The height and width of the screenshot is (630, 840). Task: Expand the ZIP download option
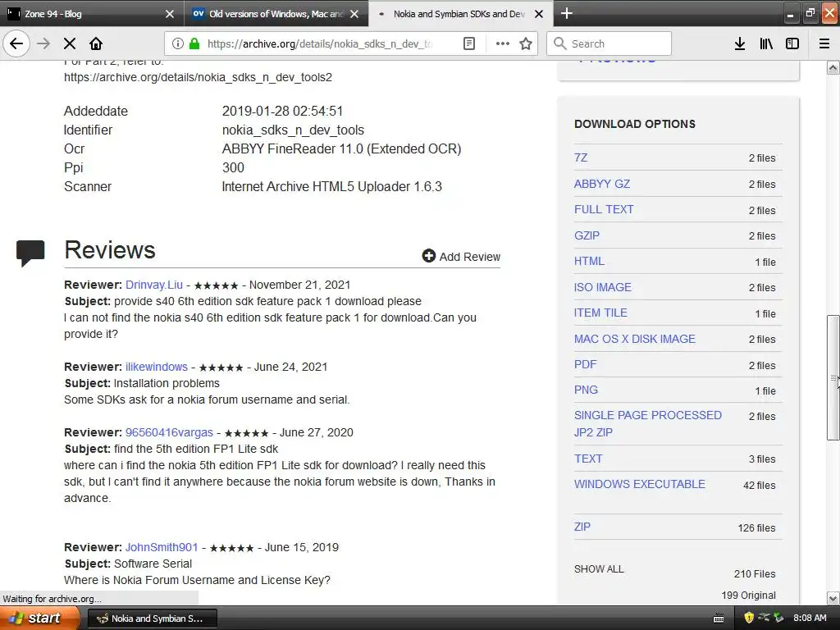[582, 527]
